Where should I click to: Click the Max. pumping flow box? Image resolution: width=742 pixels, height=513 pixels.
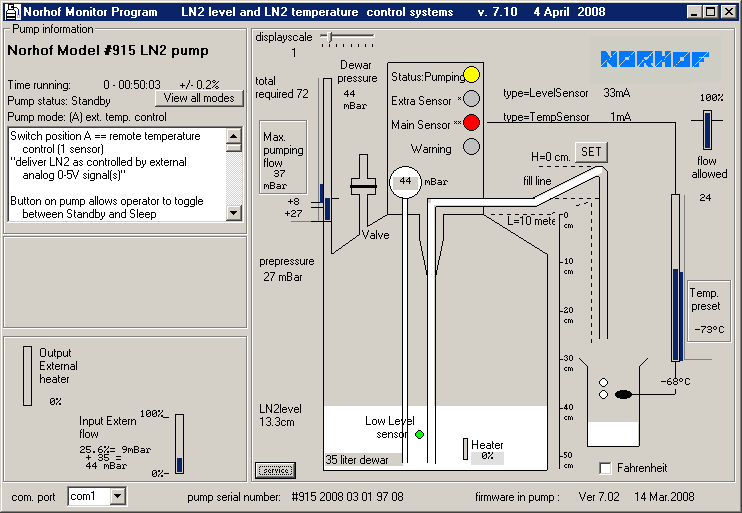click(283, 157)
